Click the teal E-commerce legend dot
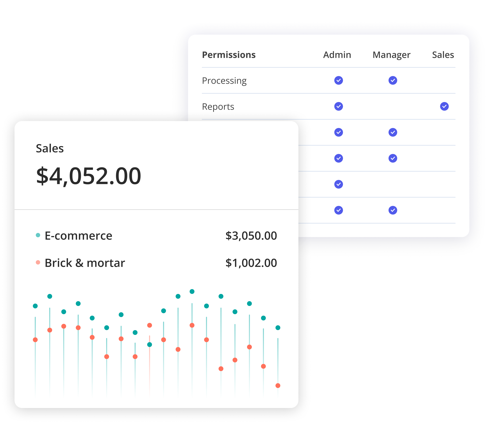This screenshot has height=424, width=504. [38, 235]
